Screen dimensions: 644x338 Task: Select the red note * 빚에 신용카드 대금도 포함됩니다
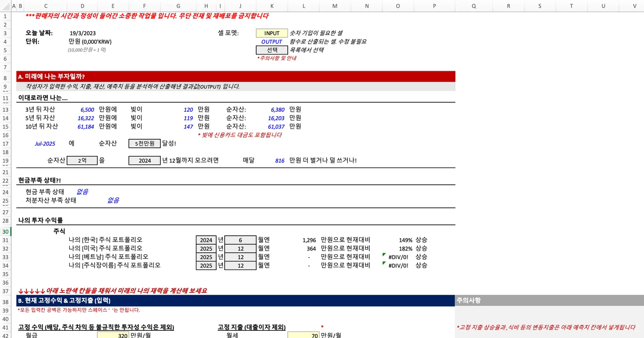(x=240, y=135)
